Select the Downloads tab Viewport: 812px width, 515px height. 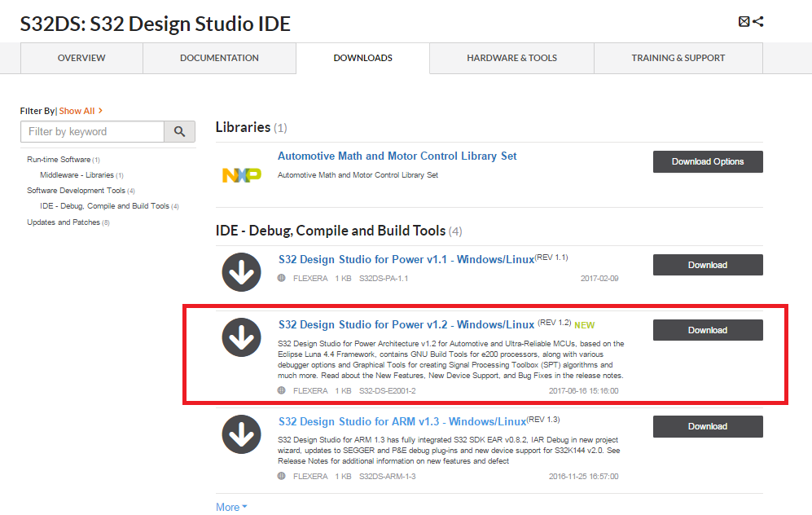[x=363, y=58]
